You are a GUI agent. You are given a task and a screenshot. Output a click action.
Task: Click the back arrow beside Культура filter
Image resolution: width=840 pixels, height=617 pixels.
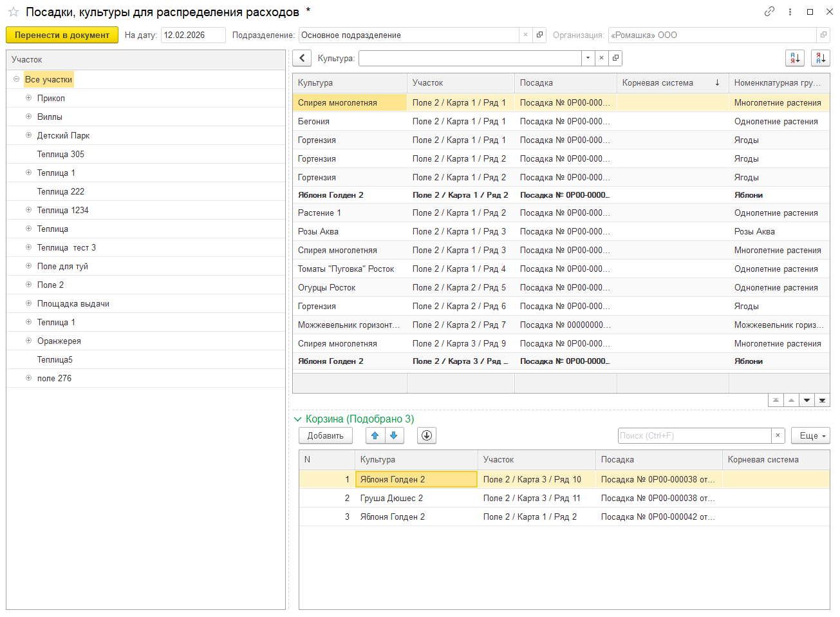click(302, 58)
